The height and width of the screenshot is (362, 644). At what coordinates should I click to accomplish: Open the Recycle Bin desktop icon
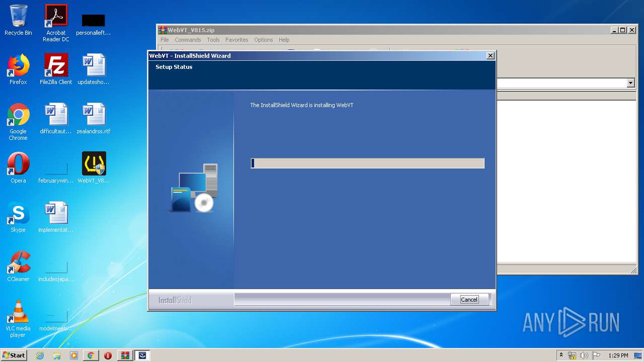pos(18,20)
